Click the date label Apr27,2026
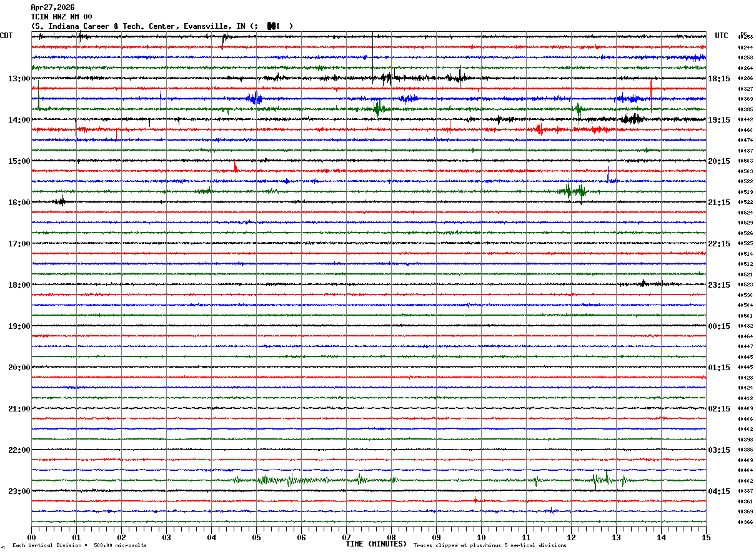Screen dimensions: 756x554 coord(52,8)
